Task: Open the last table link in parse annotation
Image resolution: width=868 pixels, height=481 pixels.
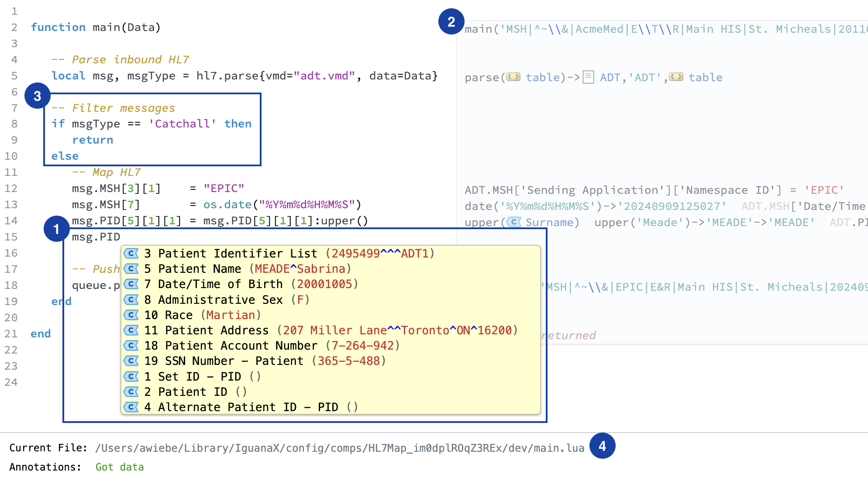Action: [705, 77]
